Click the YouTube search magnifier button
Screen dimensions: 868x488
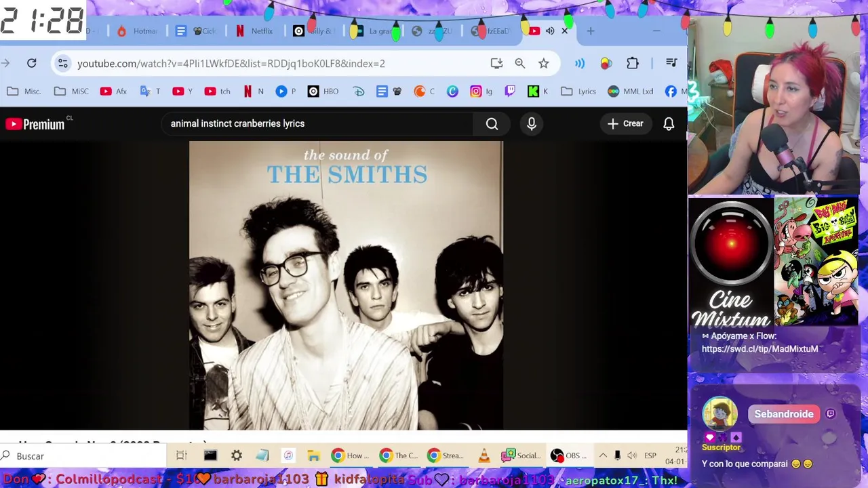point(492,123)
